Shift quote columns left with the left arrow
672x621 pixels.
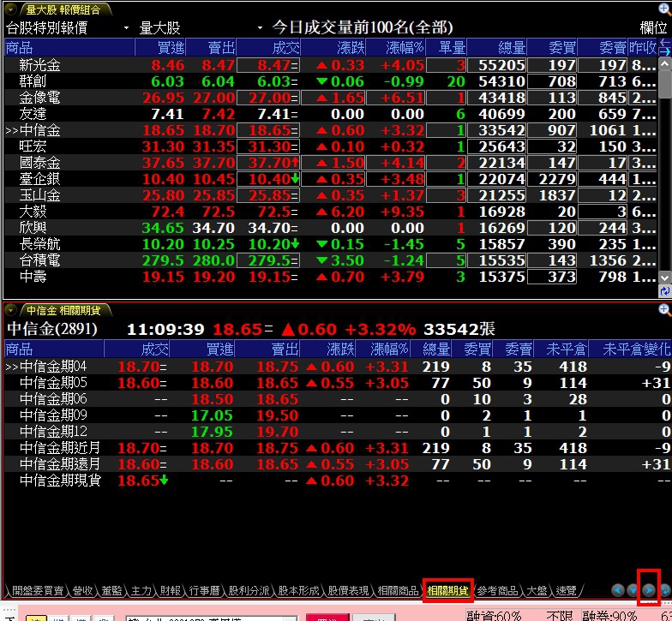pos(664,43)
